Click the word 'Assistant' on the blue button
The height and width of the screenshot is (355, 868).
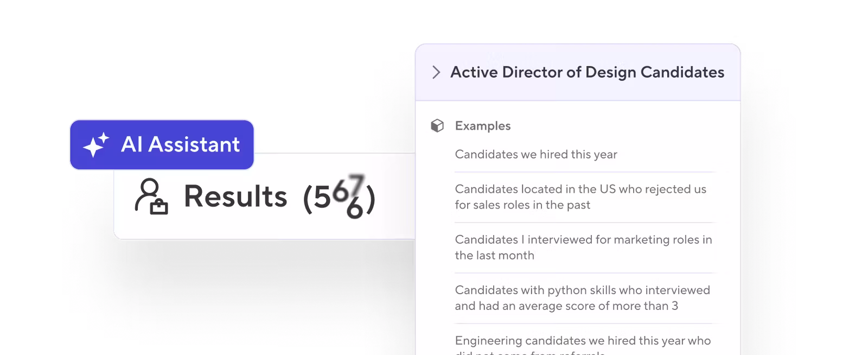pos(194,144)
